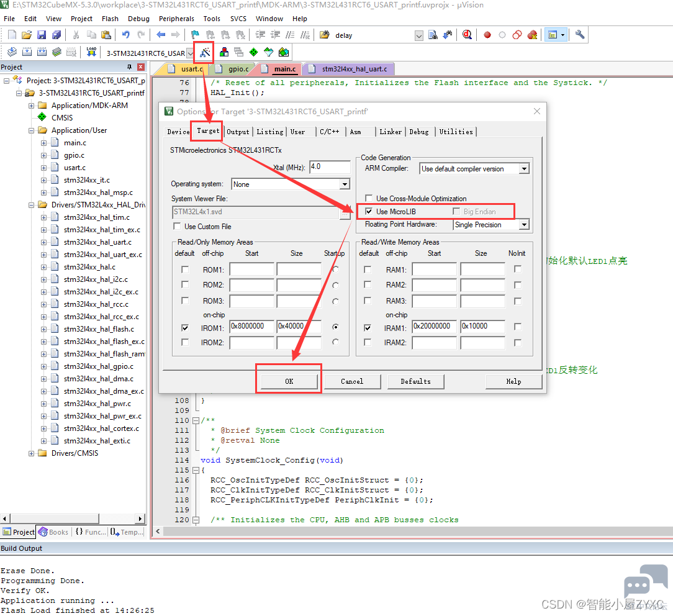Screen dimensions: 673x616
Task: Undo the last edit
Action: click(126, 35)
